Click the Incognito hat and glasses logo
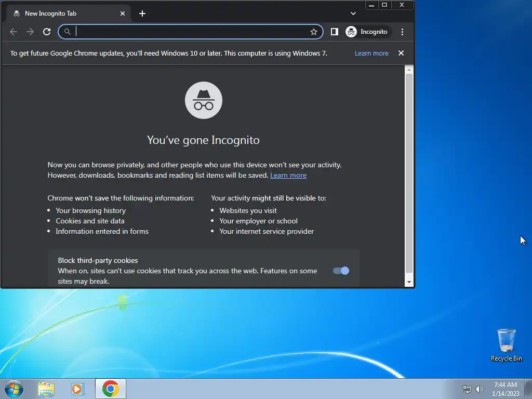532x399 pixels. (204, 100)
